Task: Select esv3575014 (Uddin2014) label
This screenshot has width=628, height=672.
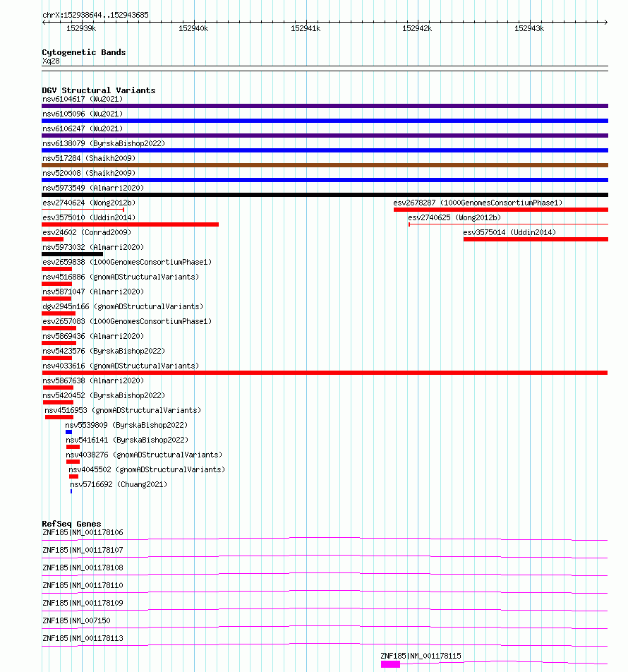Action: [x=509, y=233]
